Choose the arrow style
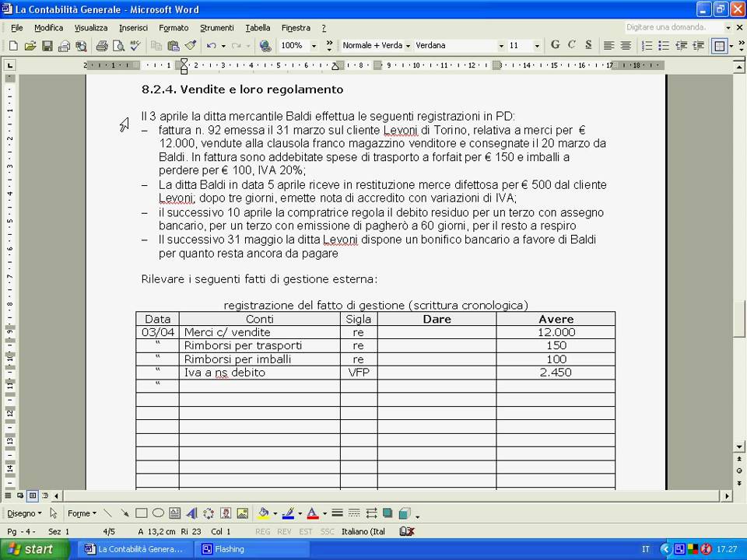Image resolution: width=747 pixels, height=560 pixels. (371, 513)
